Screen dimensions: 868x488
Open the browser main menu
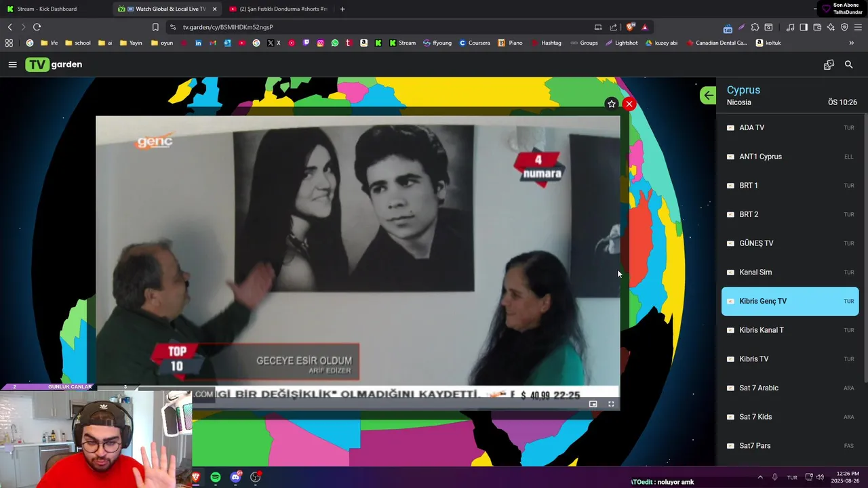[x=858, y=27]
